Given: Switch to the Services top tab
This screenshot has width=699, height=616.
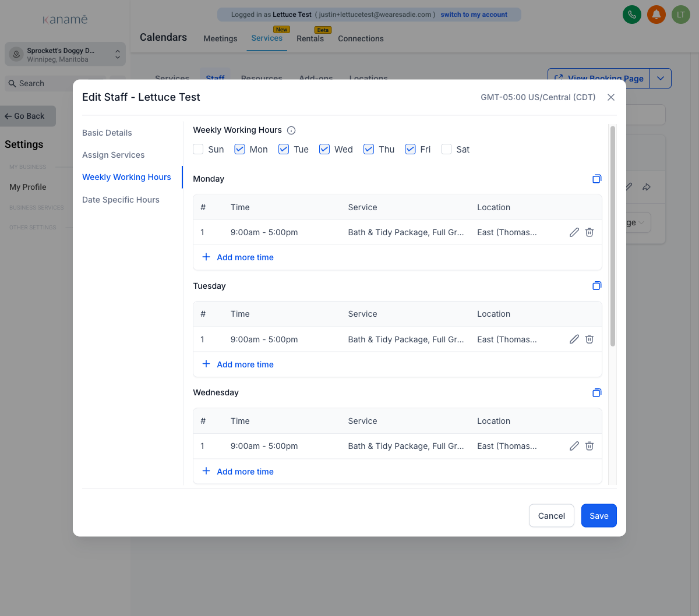Looking at the screenshot, I should [267, 38].
